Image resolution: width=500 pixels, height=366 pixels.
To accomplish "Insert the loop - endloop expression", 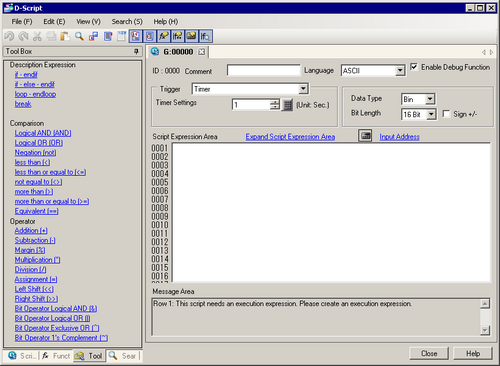I will coord(35,94).
